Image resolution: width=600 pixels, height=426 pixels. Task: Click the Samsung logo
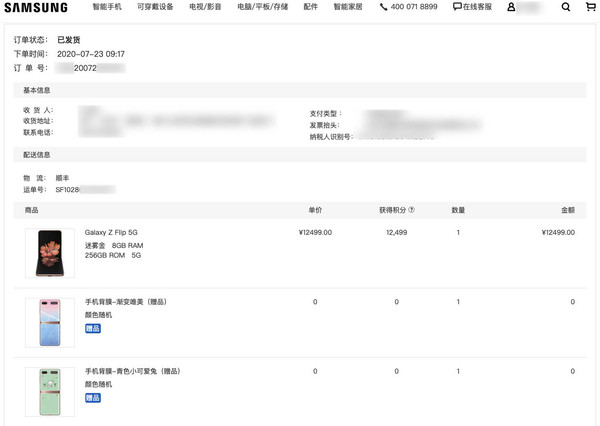pos(36,7)
